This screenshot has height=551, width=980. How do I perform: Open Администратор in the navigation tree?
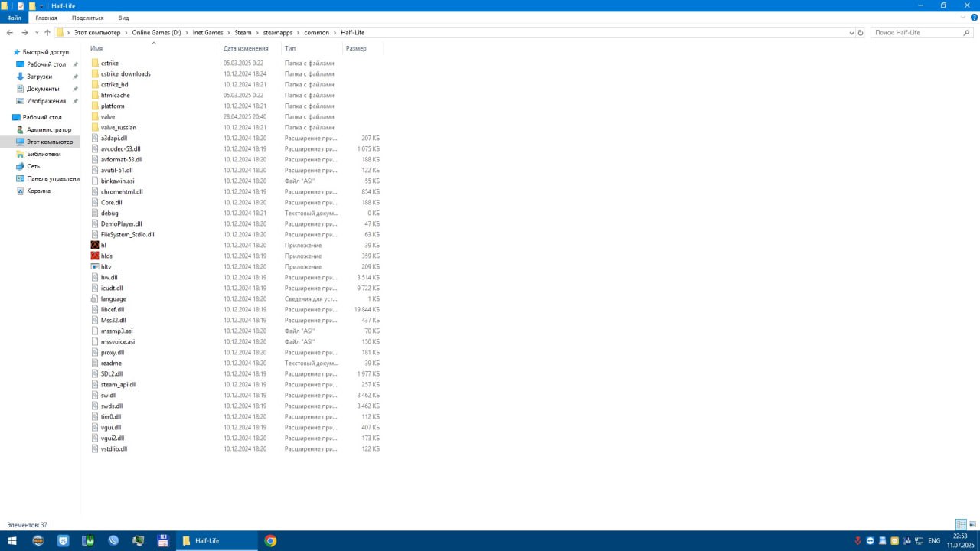[x=48, y=129]
